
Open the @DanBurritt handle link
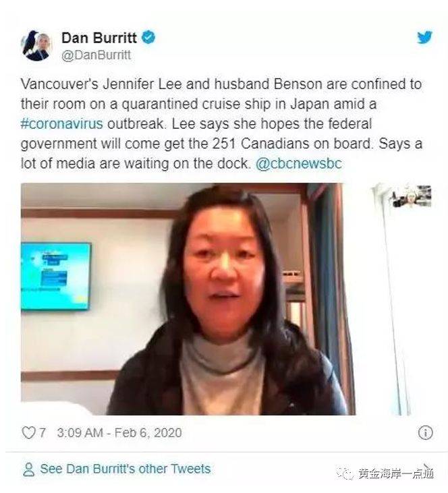96,55
